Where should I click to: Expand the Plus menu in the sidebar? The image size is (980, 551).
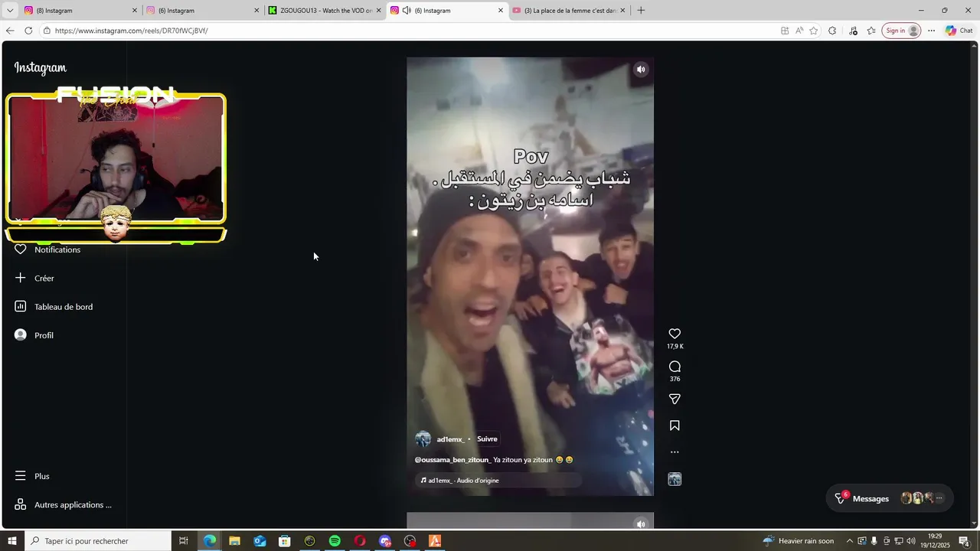click(x=32, y=476)
